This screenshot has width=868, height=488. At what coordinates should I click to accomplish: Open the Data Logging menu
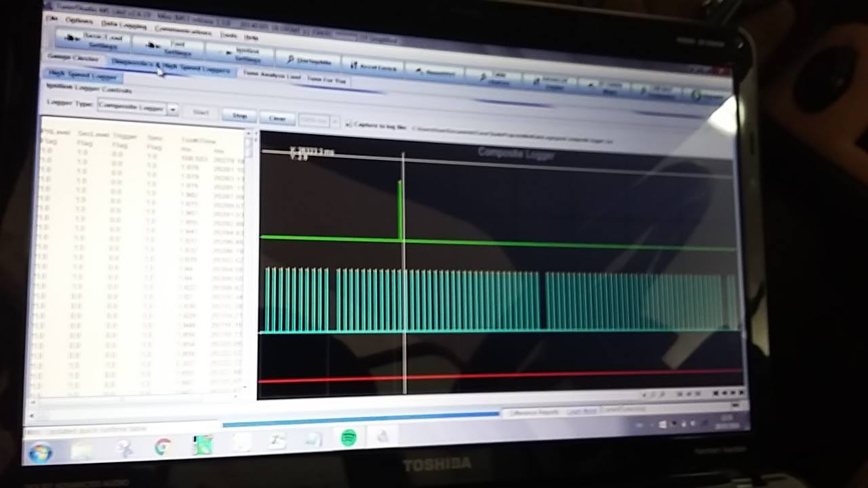[x=124, y=25]
